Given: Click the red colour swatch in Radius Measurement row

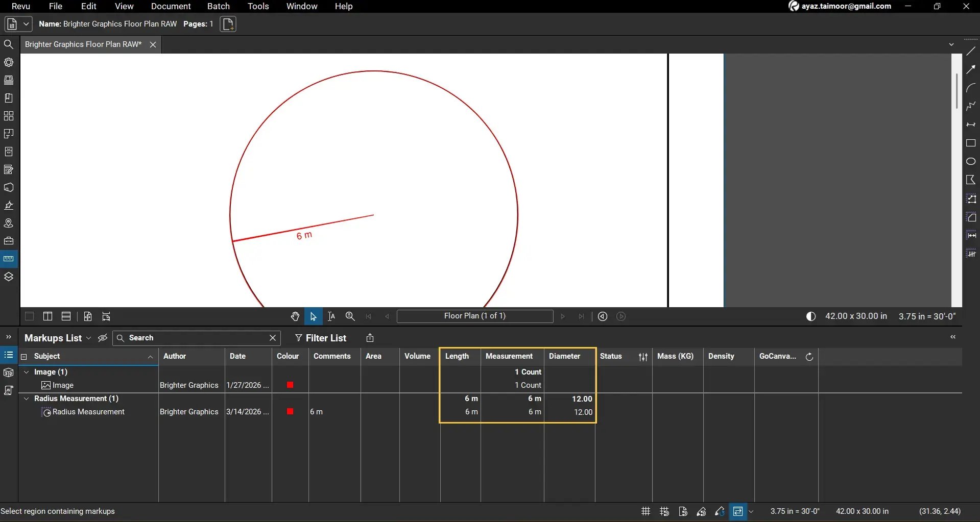Looking at the screenshot, I should 290,411.
